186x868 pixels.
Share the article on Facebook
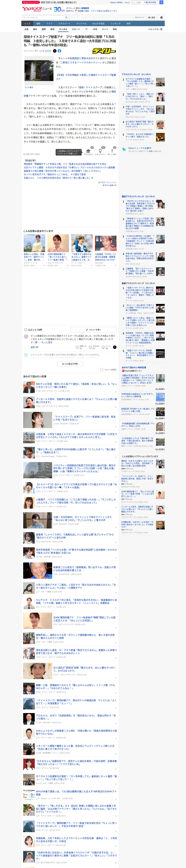59,51
